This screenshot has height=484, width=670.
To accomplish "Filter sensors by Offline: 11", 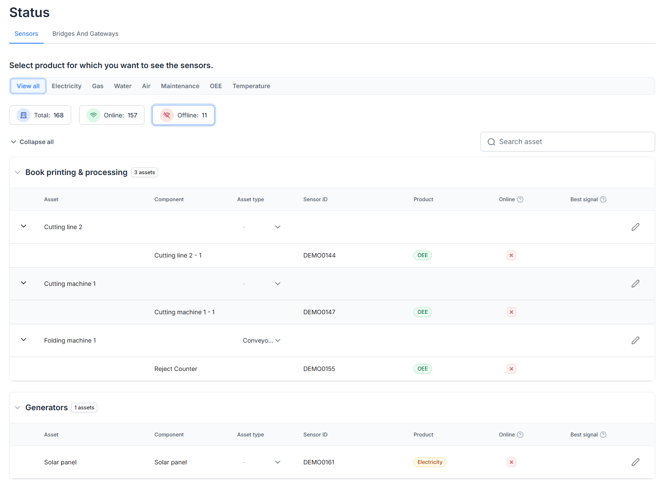I will [183, 115].
